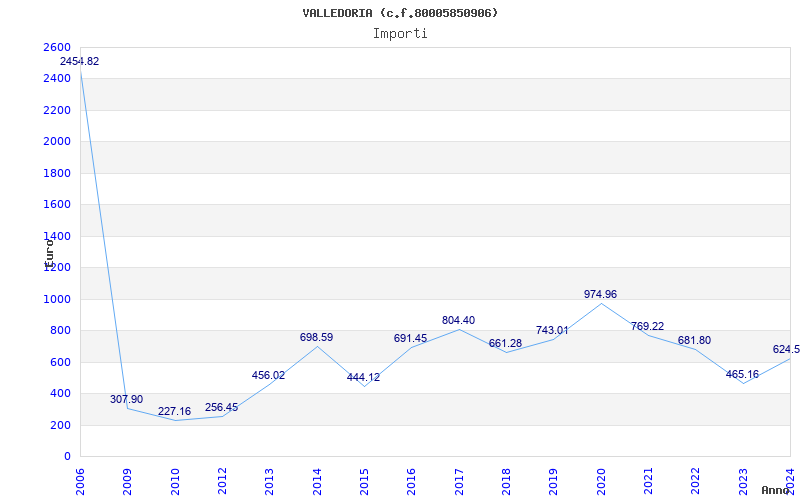
Task: Click the 456.02 data label
Action: click(268, 376)
